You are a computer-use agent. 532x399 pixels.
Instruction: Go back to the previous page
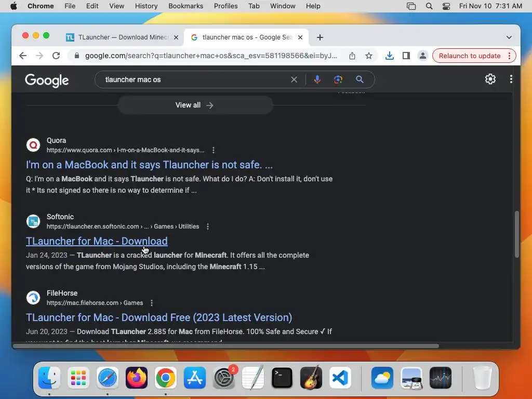tap(23, 56)
